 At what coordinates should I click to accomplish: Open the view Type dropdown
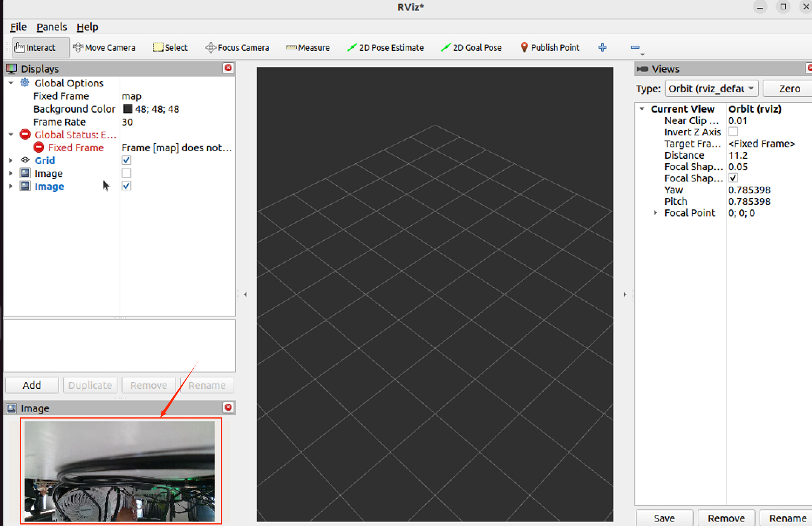711,89
